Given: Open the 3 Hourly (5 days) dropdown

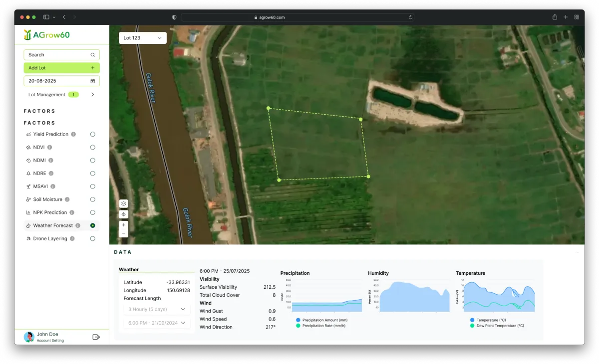Looking at the screenshot, I should tap(157, 309).
